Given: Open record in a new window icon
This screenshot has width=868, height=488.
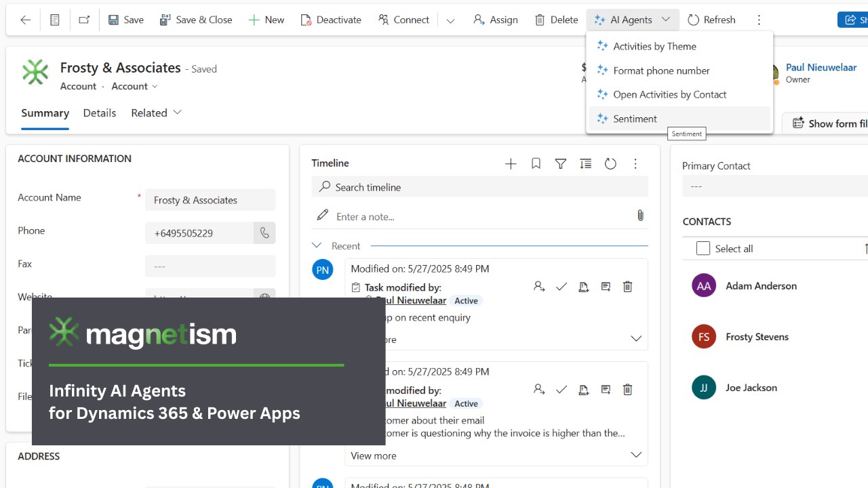Looking at the screenshot, I should point(84,20).
